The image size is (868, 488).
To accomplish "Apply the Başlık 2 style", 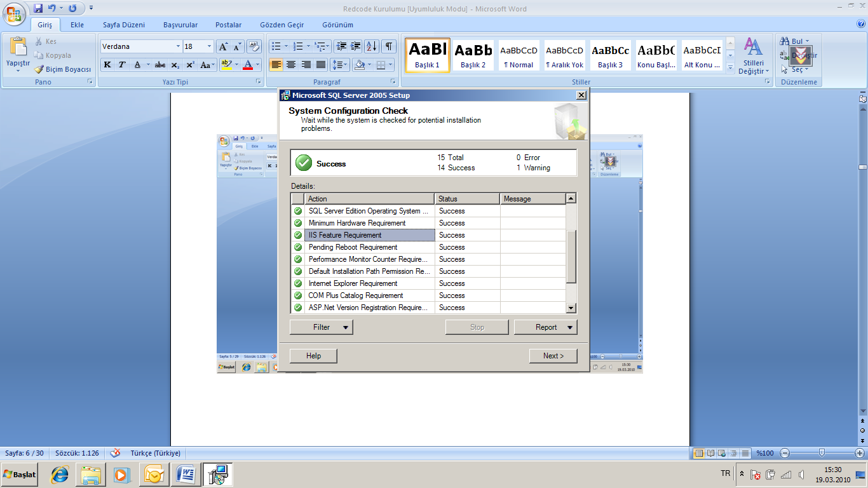I will tap(473, 55).
